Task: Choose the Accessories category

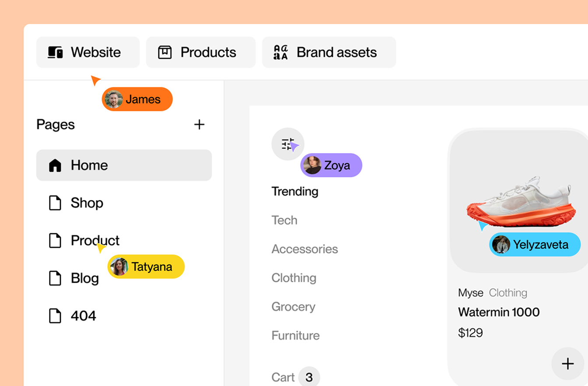Action: (x=304, y=249)
